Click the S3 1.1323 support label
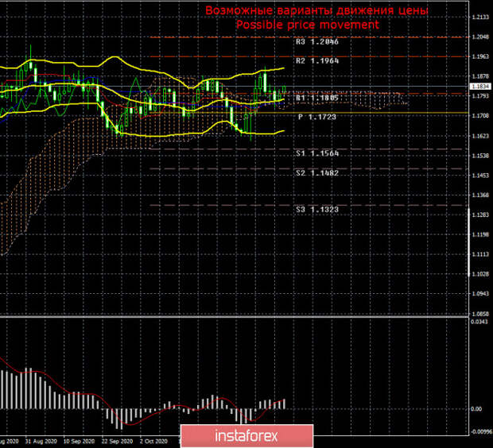This screenshot has width=493, height=448. [317, 210]
